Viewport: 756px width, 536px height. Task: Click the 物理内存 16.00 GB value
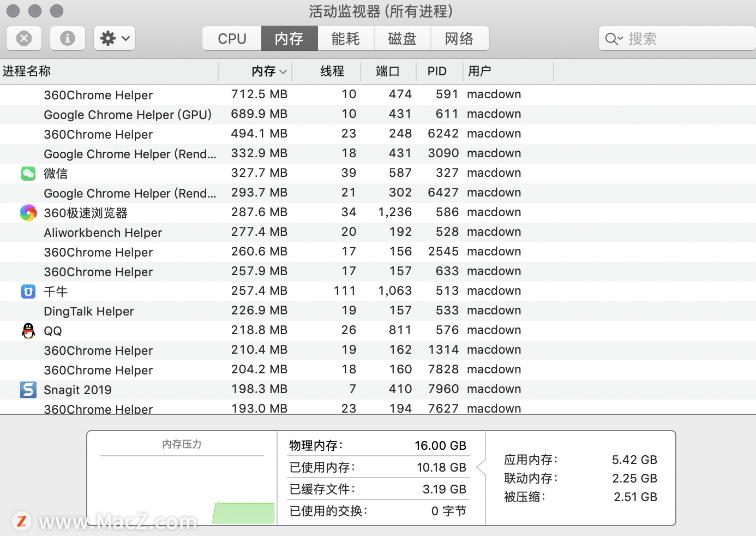440,445
